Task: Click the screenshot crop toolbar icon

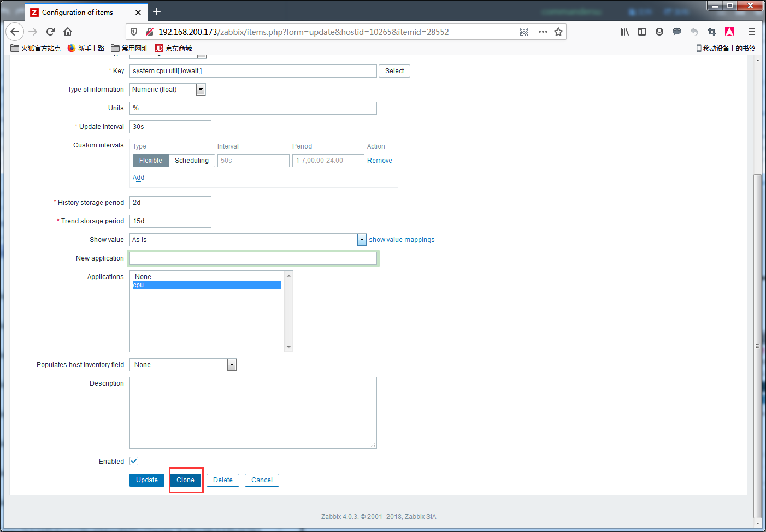Action: pyautogui.click(x=712, y=32)
